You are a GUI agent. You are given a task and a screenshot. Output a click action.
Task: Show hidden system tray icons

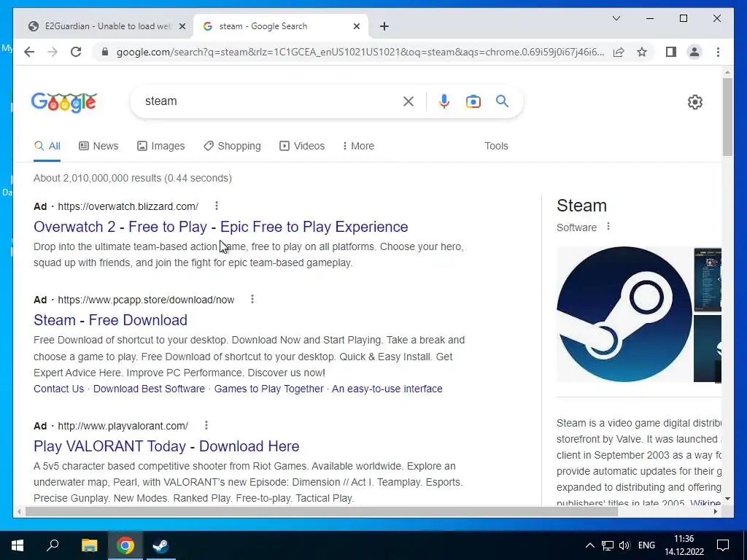coord(589,545)
